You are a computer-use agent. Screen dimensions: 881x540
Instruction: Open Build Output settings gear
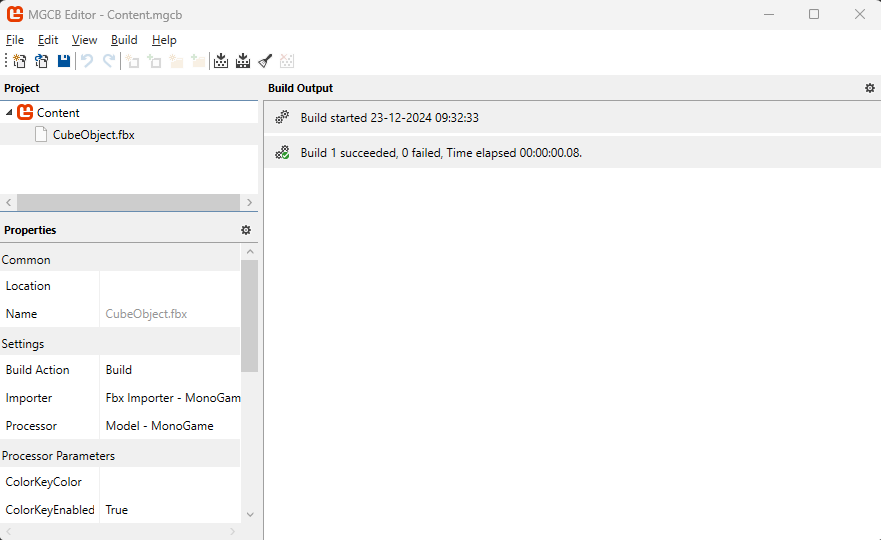tap(870, 88)
